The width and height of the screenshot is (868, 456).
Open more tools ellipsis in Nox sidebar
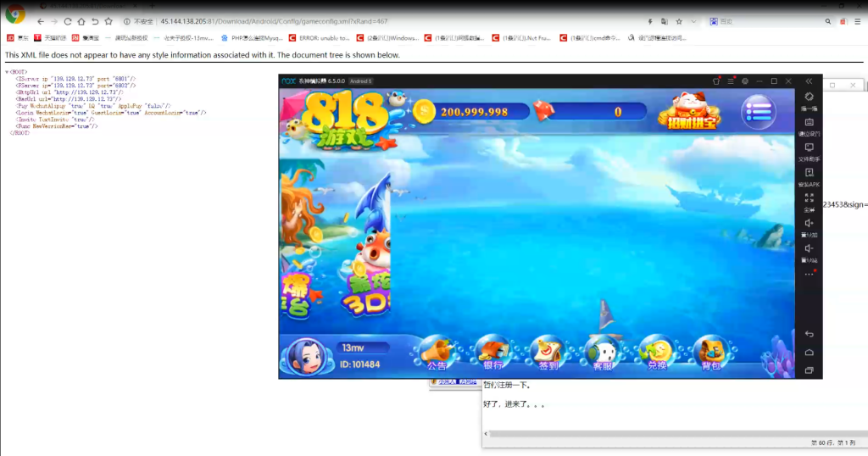click(x=809, y=275)
